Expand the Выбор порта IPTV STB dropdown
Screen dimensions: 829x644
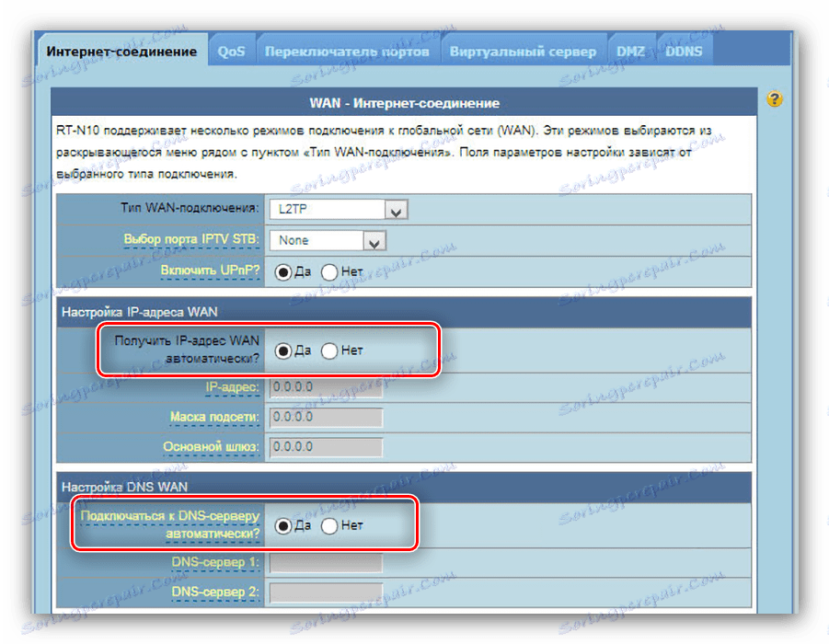pos(328,240)
